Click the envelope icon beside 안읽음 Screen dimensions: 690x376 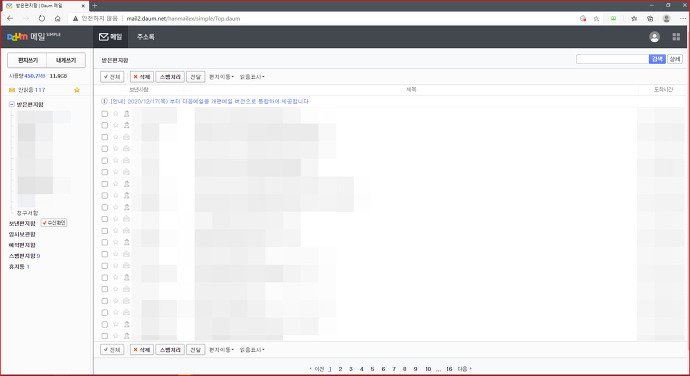(x=12, y=90)
